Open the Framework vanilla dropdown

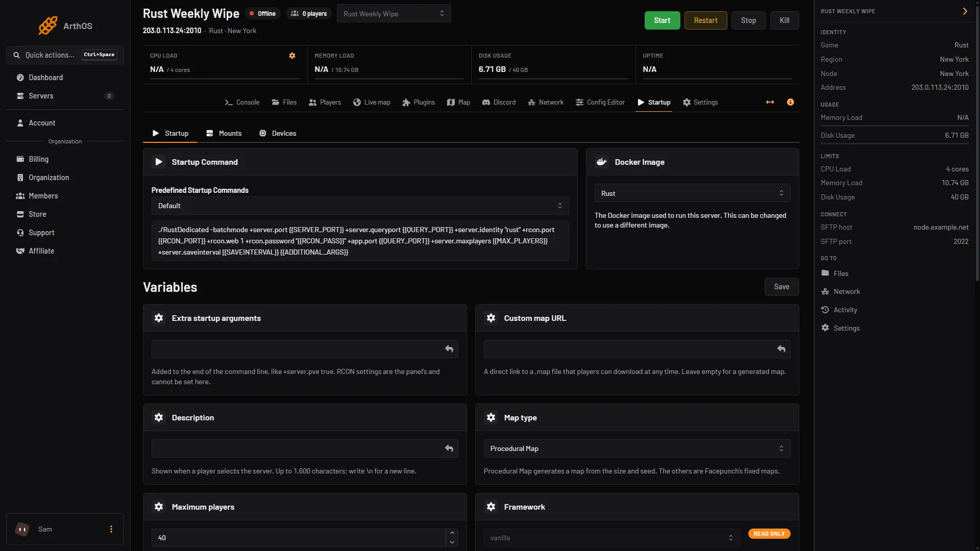tap(611, 538)
